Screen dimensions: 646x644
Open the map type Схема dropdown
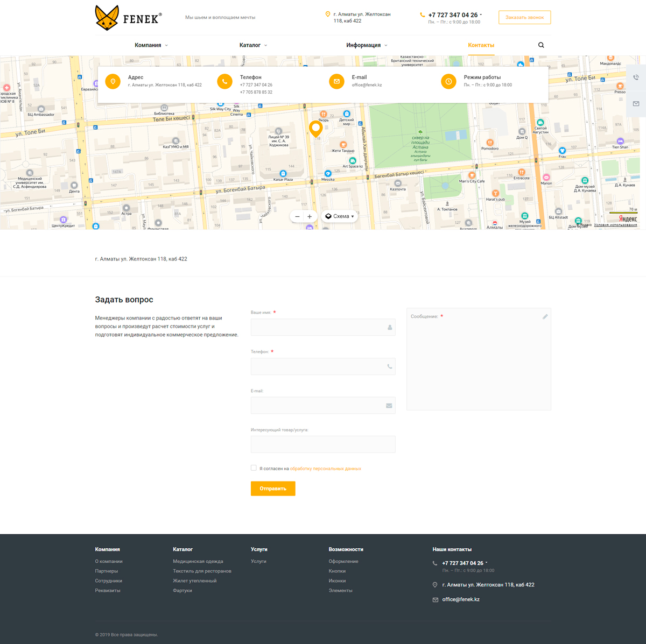coord(340,216)
